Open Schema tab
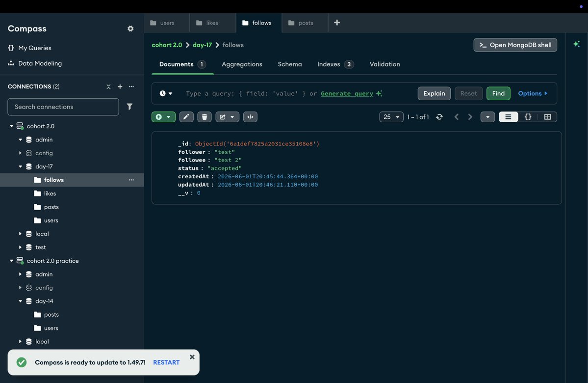This screenshot has height=383, width=588. 290,64
